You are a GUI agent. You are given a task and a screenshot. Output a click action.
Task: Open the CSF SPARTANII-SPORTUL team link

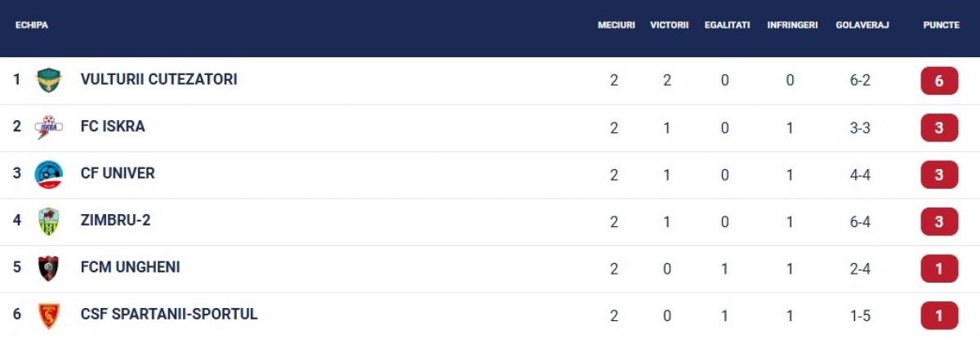click(x=169, y=314)
